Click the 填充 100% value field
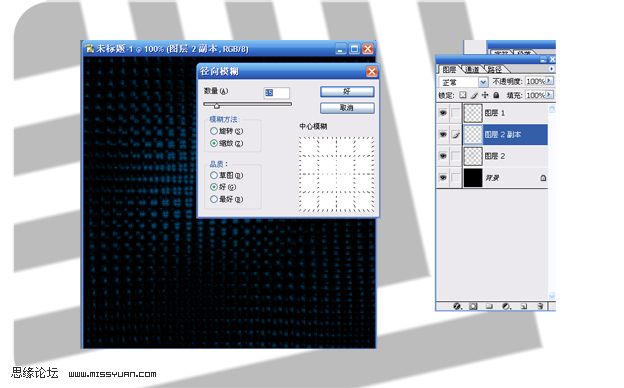 535,95
